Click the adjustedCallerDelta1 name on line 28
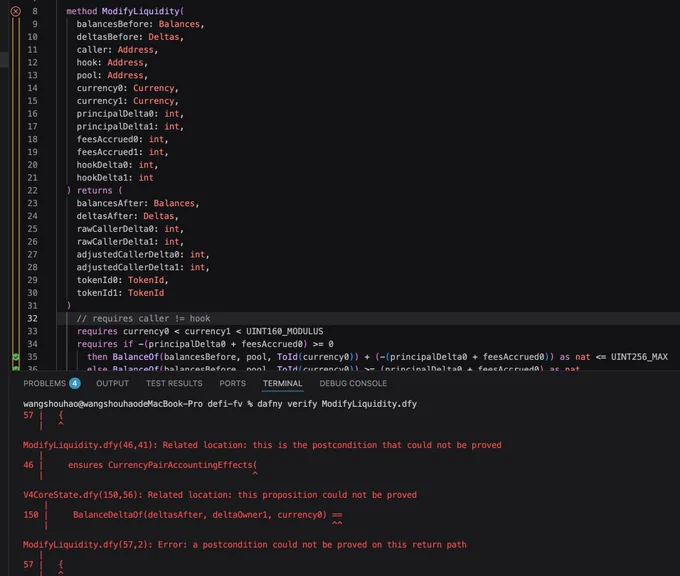This screenshot has width=680, height=576. [x=128, y=267]
